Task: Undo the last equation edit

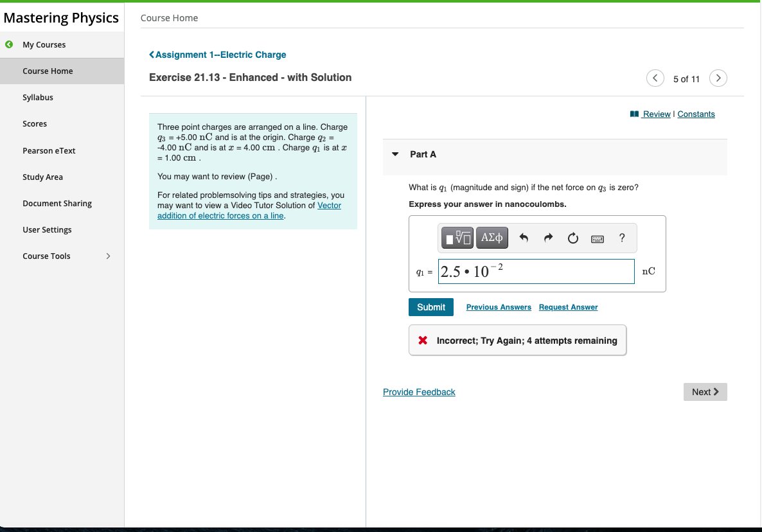Action: pos(524,238)
